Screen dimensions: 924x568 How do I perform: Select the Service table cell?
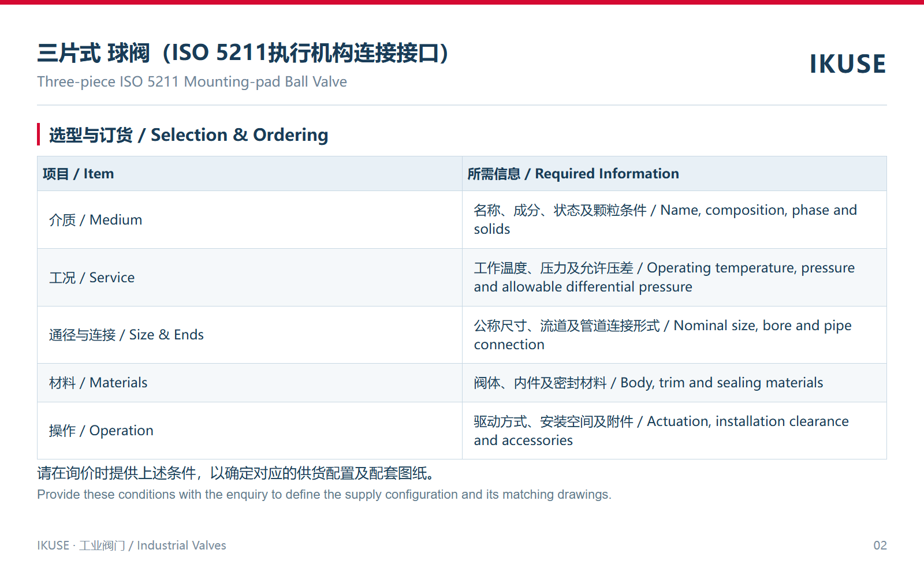(249, 278)
